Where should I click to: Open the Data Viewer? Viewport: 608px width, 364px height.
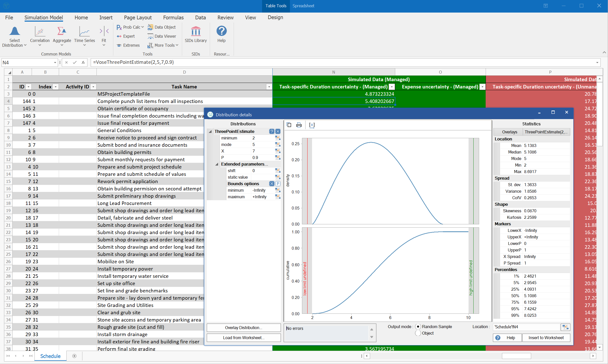(x=162, y=36)
